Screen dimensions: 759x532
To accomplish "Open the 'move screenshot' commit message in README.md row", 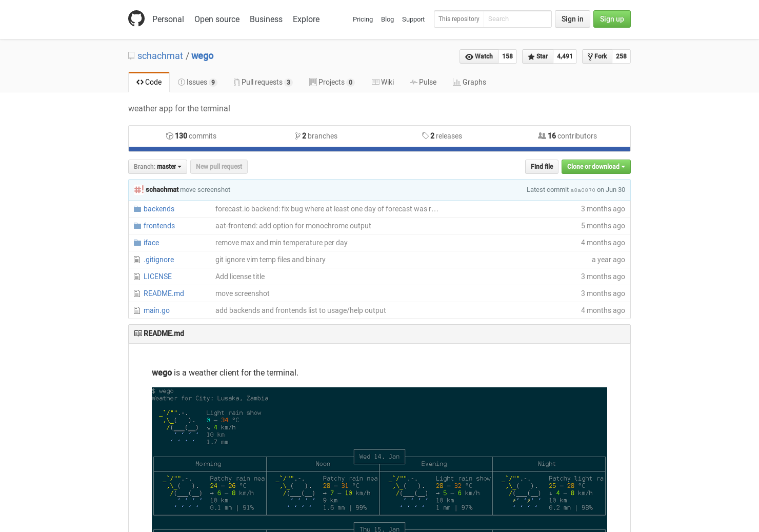I will pyautogui.click(x=242, y=293).
